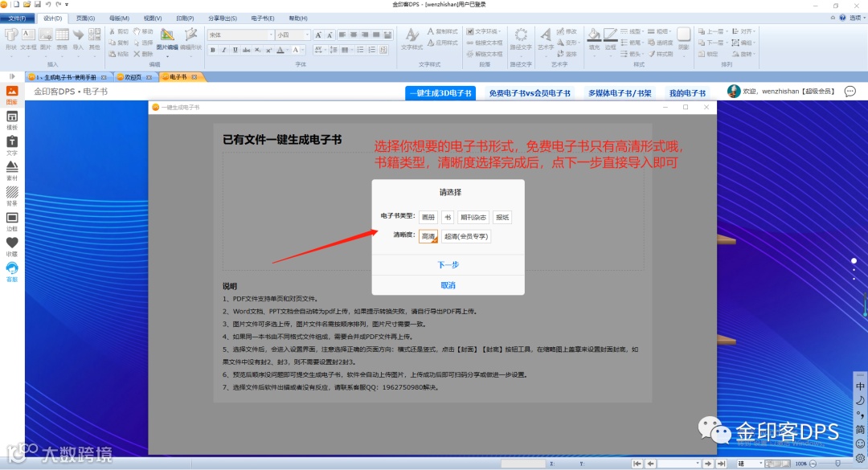Open the 模板 template sidebar panel
Screen dimensions: 868x470
tap(11, 121)
